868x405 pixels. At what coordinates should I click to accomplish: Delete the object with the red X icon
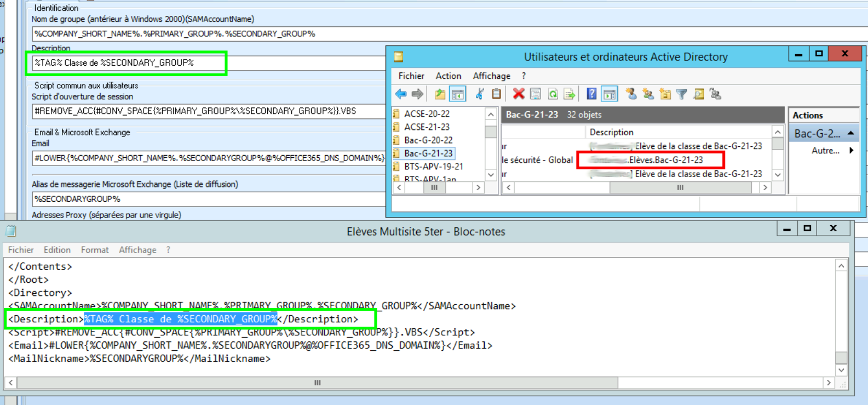coord(519,94)
